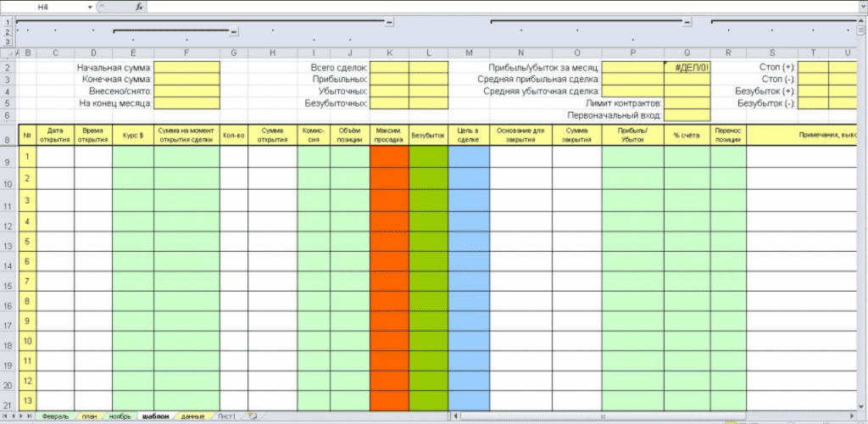
Task: Open the ноябрь sheet tab
Action: (x=120, y=416)
